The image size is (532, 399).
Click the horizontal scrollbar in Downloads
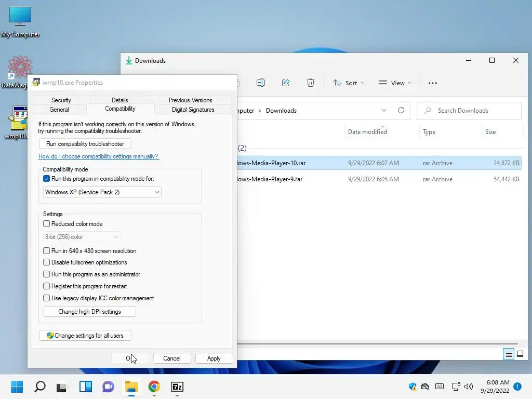(x=377, y=344)
